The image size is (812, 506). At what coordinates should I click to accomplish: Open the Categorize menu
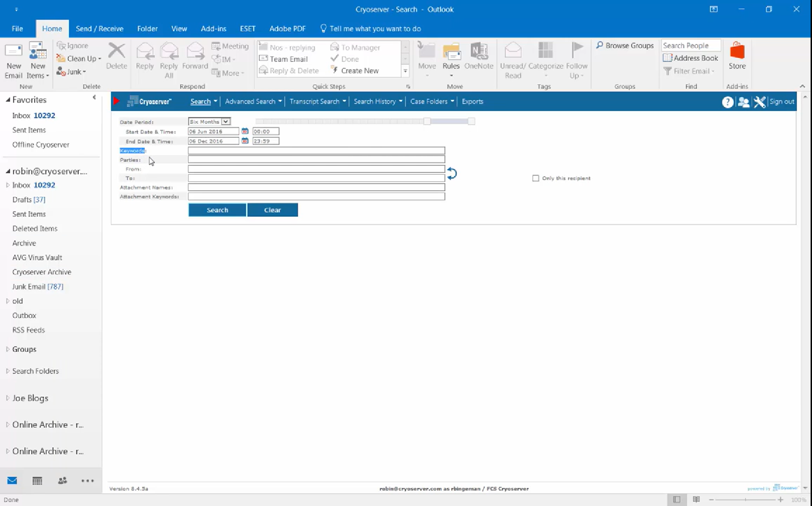tap(546, 60)
